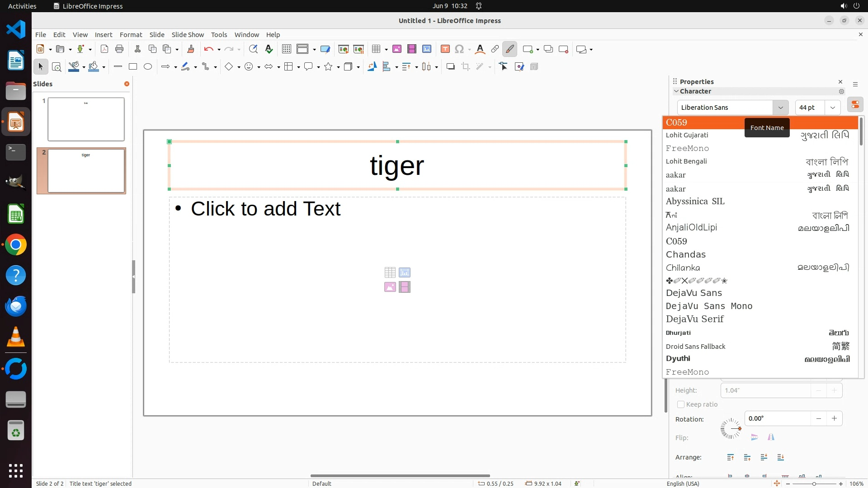Viewport: 868px width, 488px height.
Task: Click the Insert Image icon
Action: pos(397,49)
